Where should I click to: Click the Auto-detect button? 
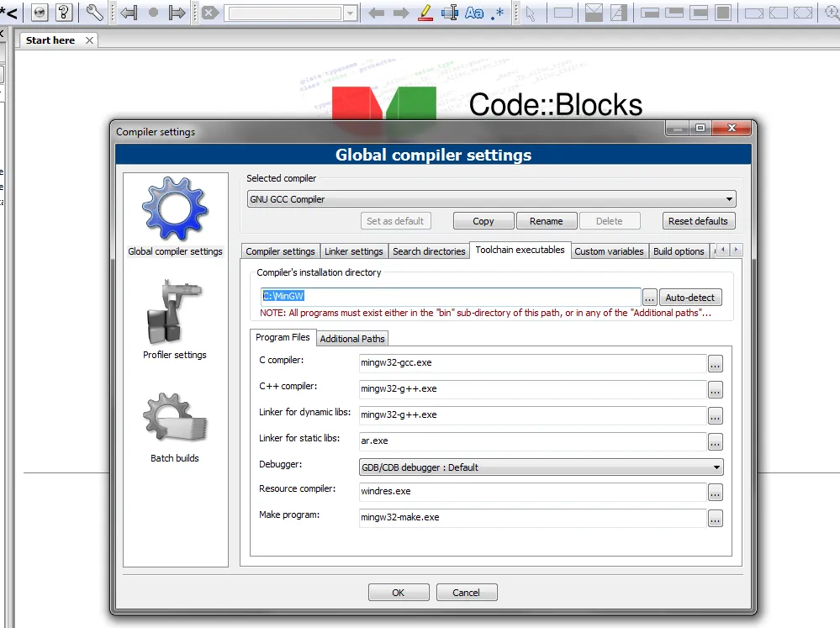pos(690,298)
